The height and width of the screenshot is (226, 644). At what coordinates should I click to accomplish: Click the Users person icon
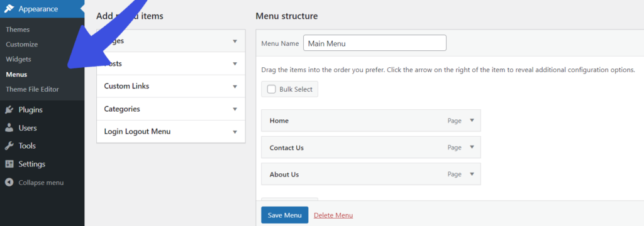pos(9,128)
